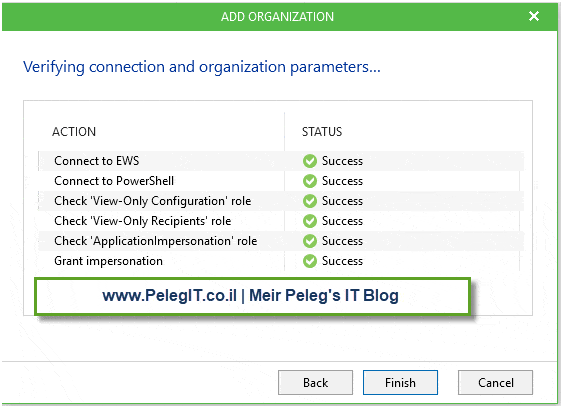Click the ACTION column header
The height and width of the screenshot is (406, 561).
coord(74,132)
